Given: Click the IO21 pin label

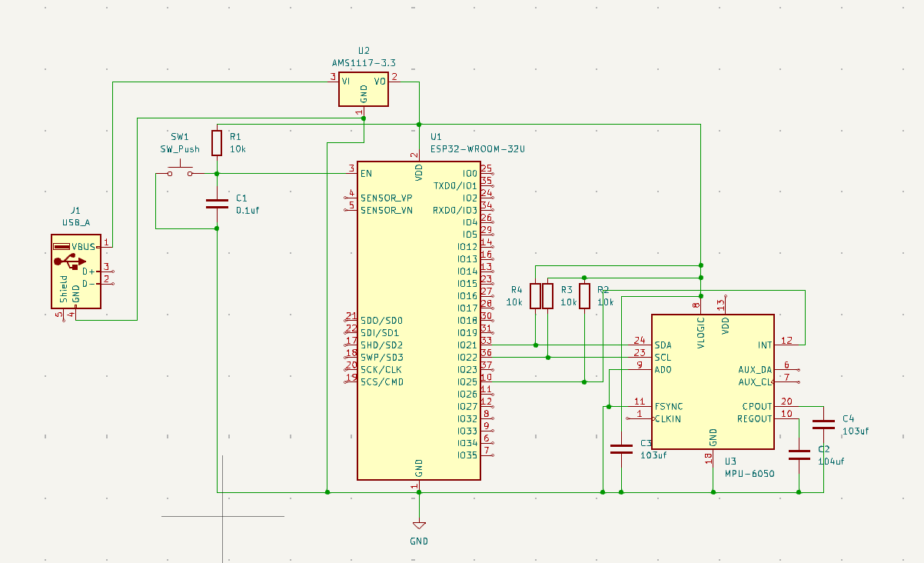Looking at the screenshot, I should [x=467, y=345].
